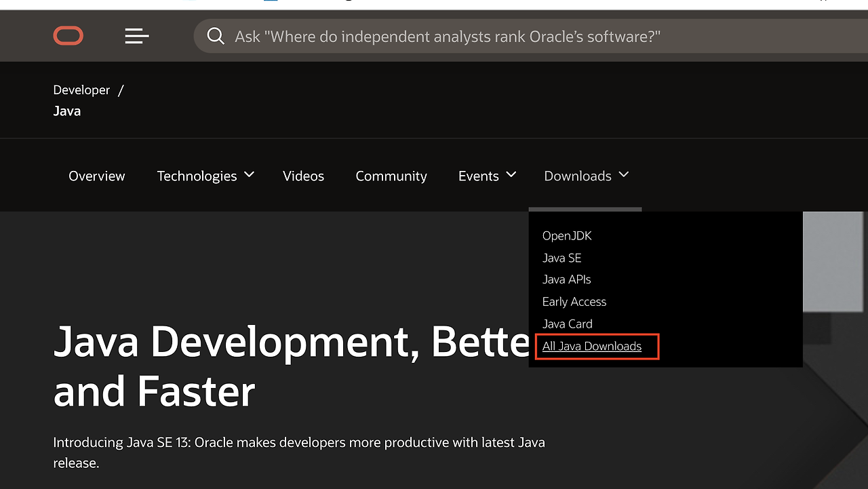Screen dimensions: 868x489
Task: Choose Early Access from Downloads dropdown
Action: [x=574, y=302]
